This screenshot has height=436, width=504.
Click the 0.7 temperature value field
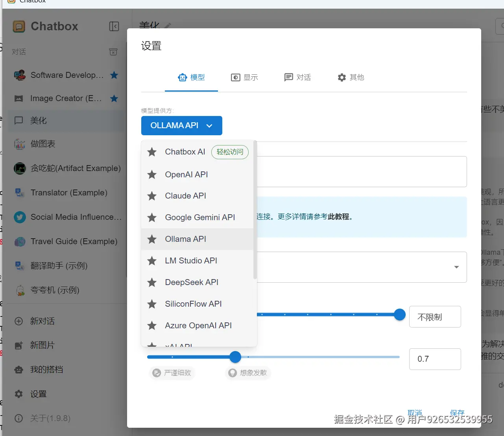(435, 359)
